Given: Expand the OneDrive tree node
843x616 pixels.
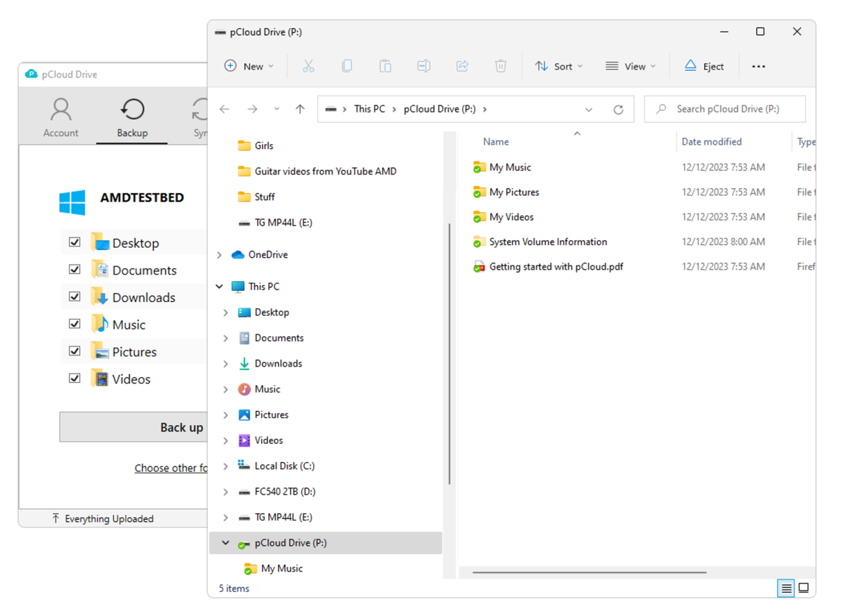Looking at the screenshot, I should pos(219,255).
